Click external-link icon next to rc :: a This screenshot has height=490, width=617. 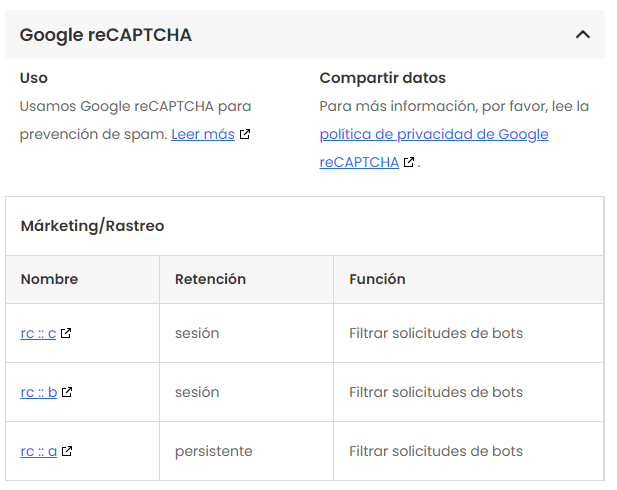67,451
